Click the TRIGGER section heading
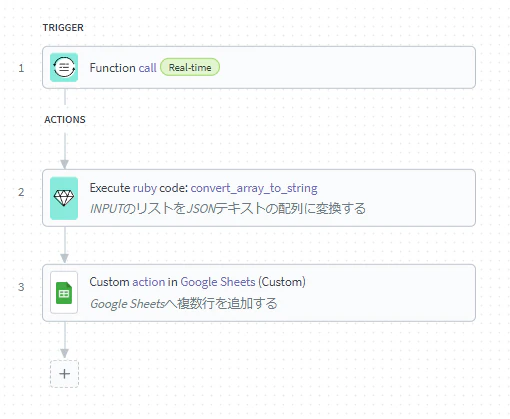 coord(63,27)
